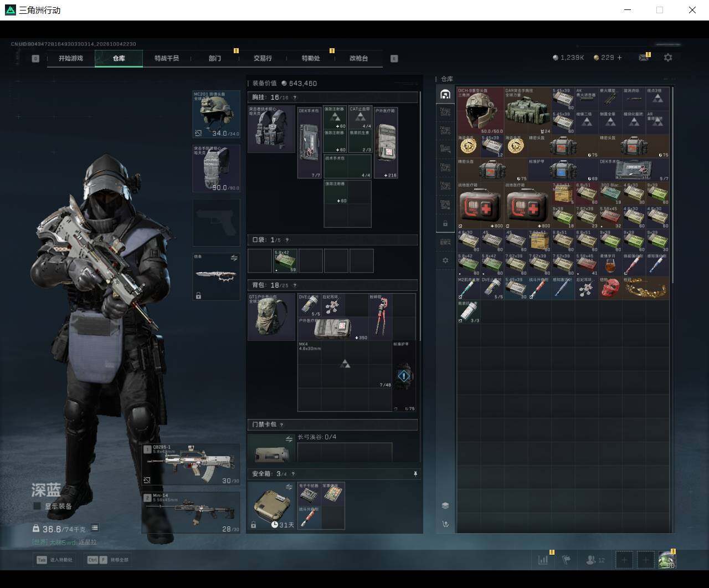Click the help icon next to 门禁卡包
This screenshot has height=588, width=709.
[x=281, y=425]
